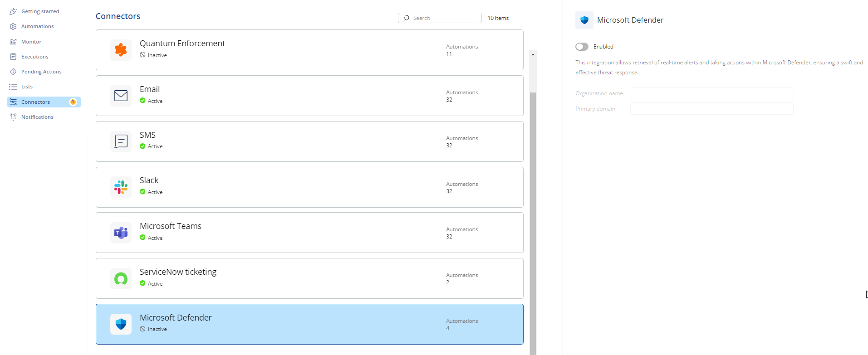Image resolution: width=868 pixels, height=355 pixels.
Task: Toggle the Enabled switch for Microsoft Defender
Action: (x=582, y=47)
